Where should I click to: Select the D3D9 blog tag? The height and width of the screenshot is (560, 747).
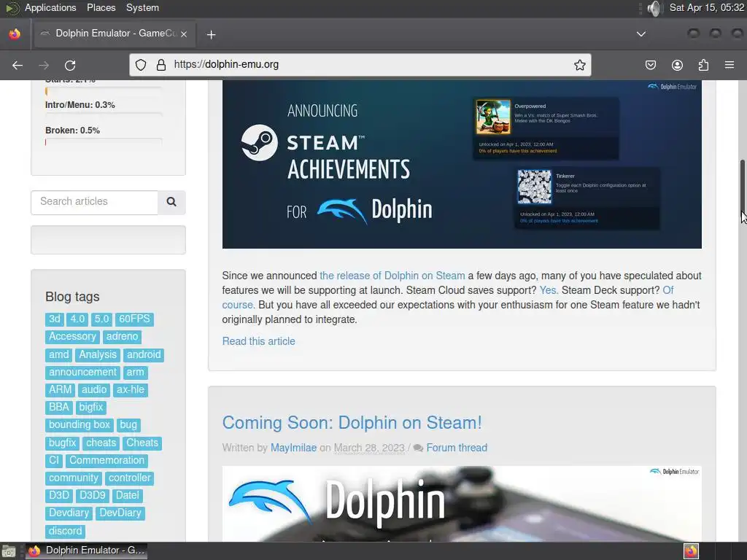[x=93, y=496]
